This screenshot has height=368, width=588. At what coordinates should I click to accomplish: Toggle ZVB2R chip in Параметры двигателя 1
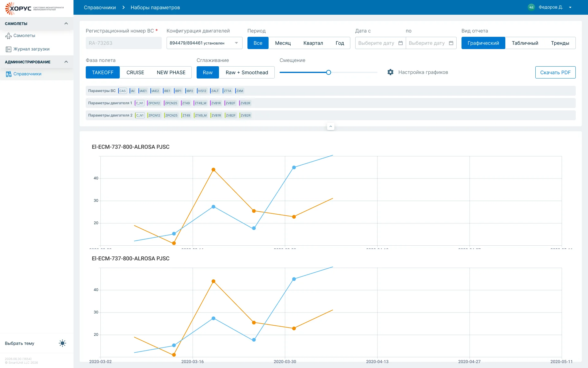click(245, 103)
